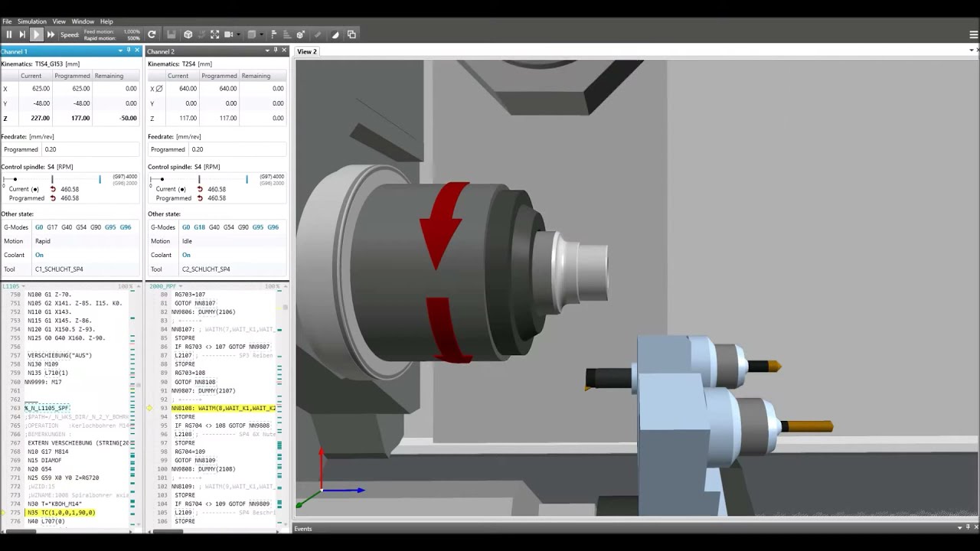Click G18 mode in Channel 2

[199, 227]
